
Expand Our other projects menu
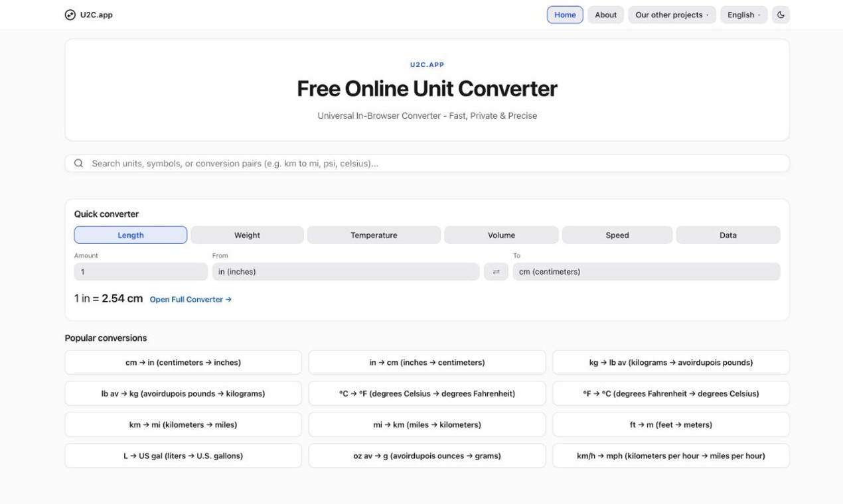[x=672, y=15]
